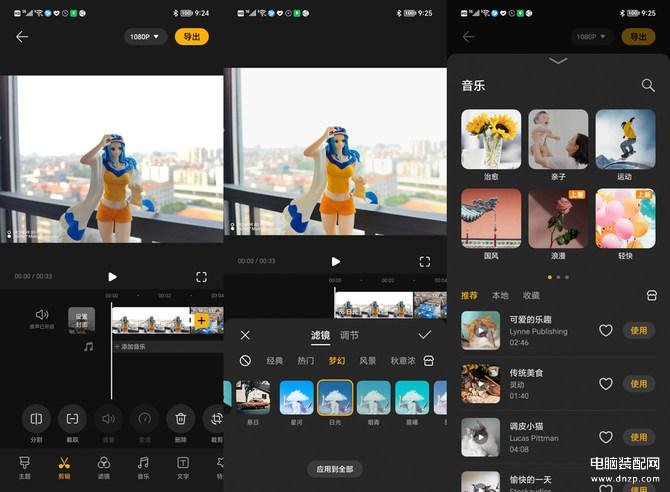Open the 设置封面 cover thumbnail
The width and height of the screenshot is (670, 492).
pyautogui.click(x=82, y=320)
